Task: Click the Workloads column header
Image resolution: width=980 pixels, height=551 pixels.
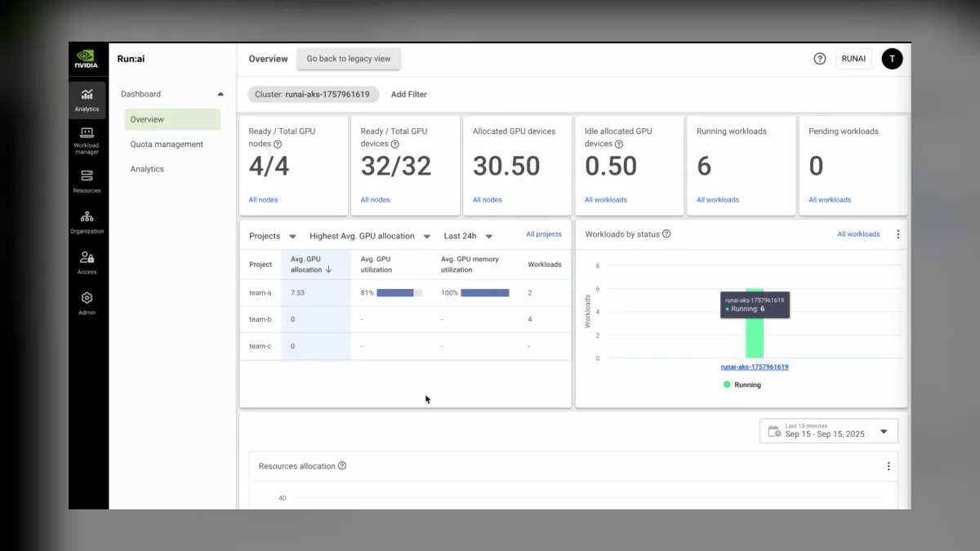Action: click(545, 264)
